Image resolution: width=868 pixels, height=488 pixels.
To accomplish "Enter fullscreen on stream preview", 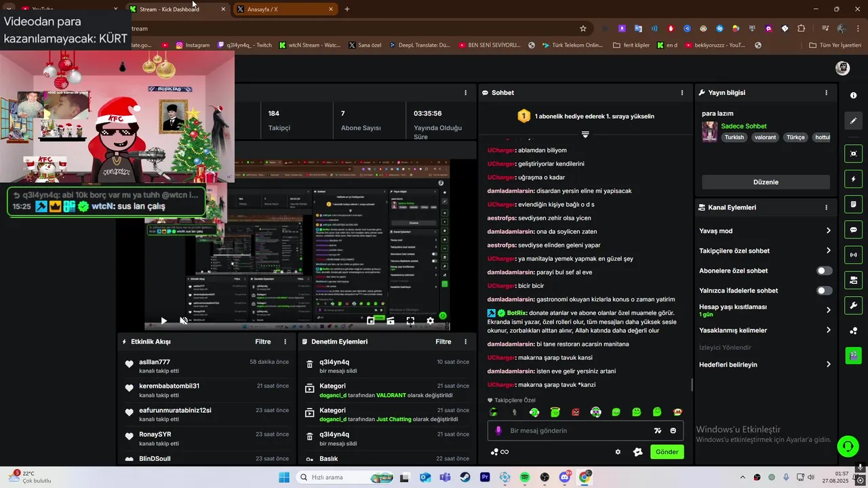I will [x=410, y=321].
